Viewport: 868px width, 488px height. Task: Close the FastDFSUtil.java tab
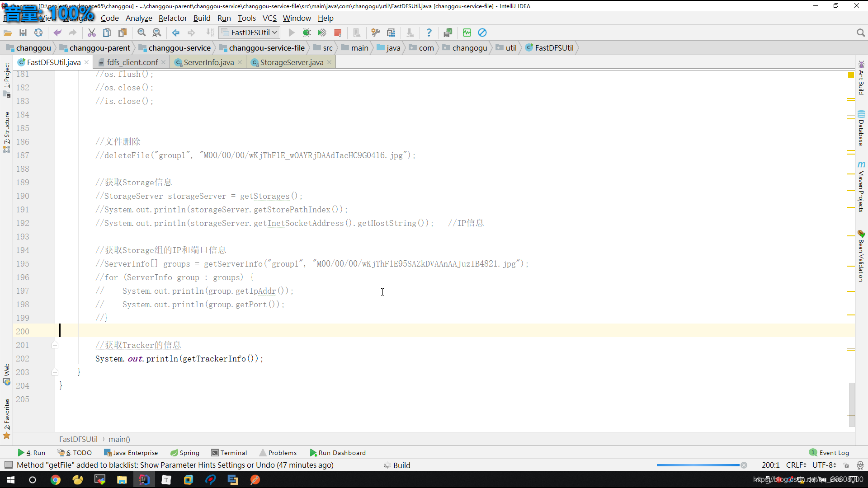(x=87, y=62)
